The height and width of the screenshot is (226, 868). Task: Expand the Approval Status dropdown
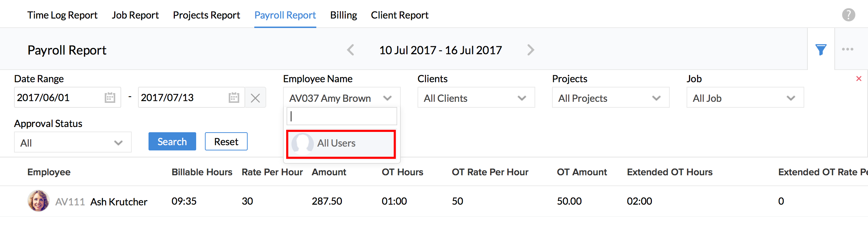[x=73, y=142]
